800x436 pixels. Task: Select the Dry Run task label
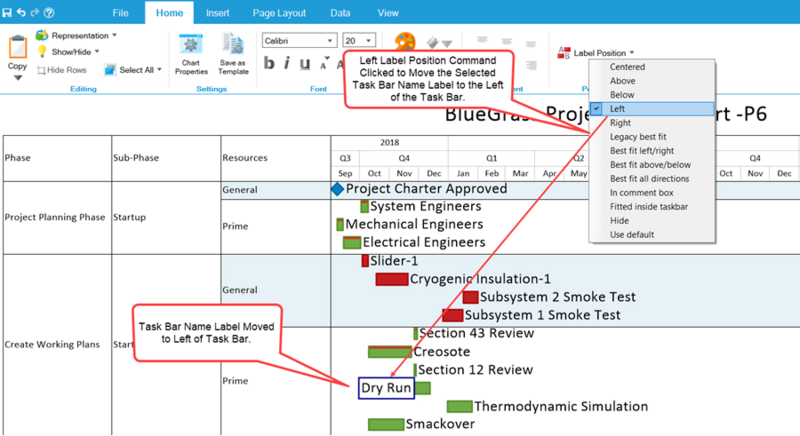coord(386,388)
